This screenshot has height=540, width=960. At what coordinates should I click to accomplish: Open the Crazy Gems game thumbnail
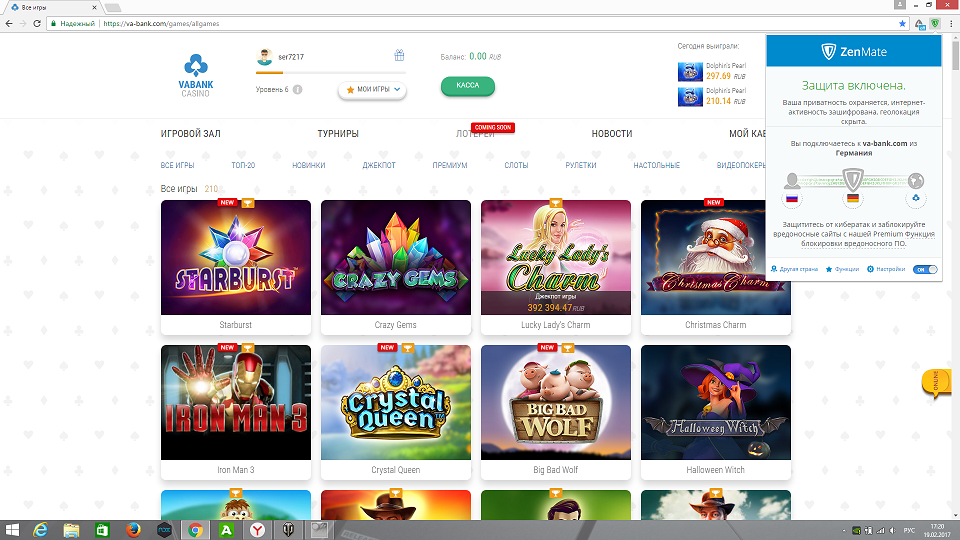[x=396, y=258]
